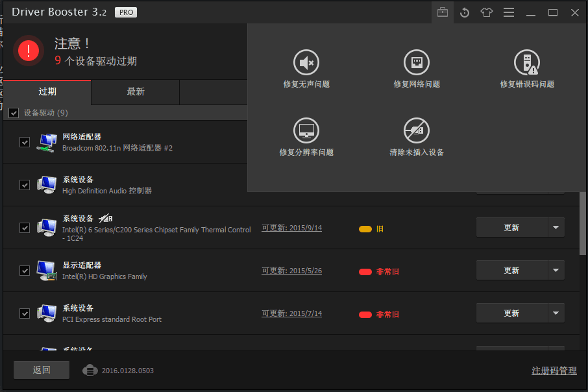Expand update options for Thermal Control row
Image resolution: width=588 pixels, height=392 pixels.
coord(556,227)
